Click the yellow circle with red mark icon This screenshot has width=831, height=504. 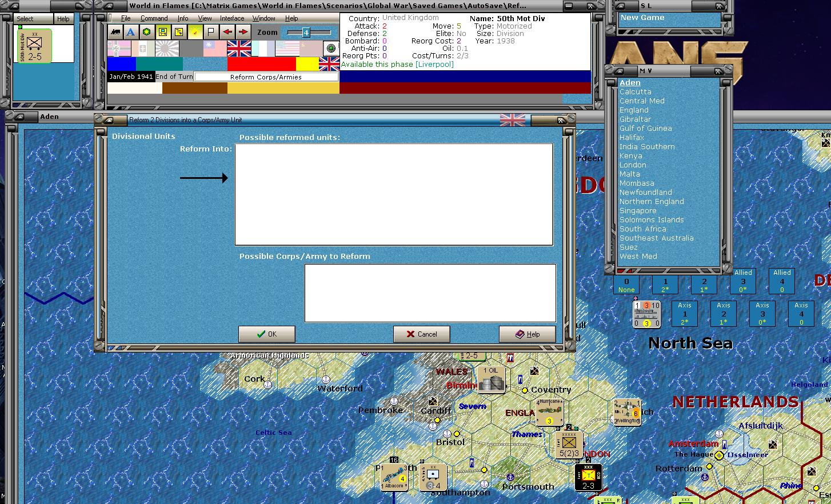pos(195,32)
